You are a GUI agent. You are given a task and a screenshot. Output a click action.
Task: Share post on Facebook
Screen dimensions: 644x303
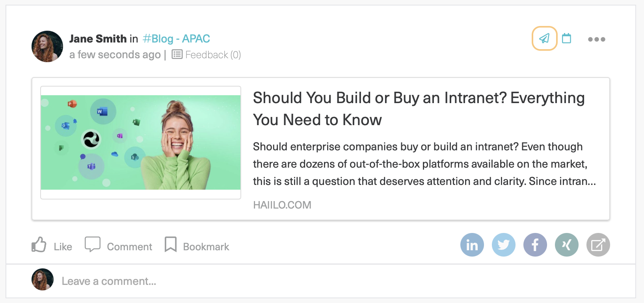coord(535,245)
